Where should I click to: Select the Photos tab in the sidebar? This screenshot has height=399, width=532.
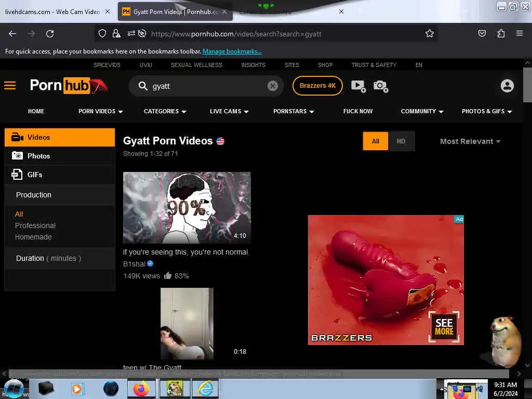click(x=60, y=156)
